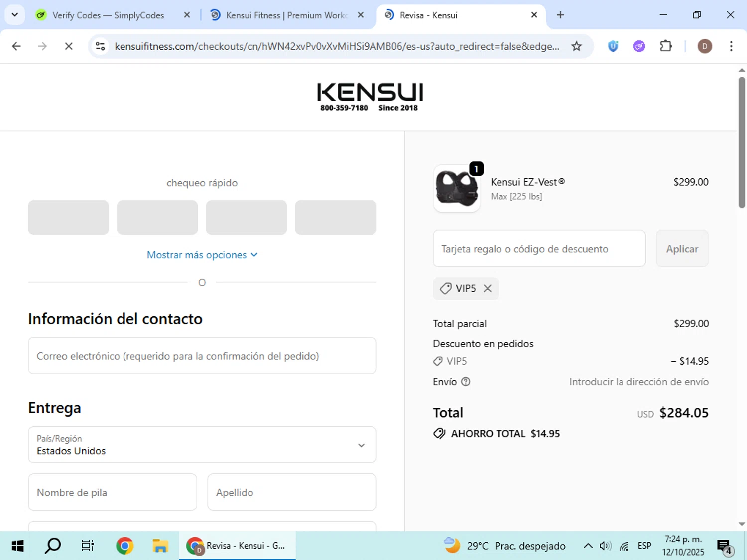747x560 pixels.
Task: Click the Correo electrónico field
Action: (202, 356)
